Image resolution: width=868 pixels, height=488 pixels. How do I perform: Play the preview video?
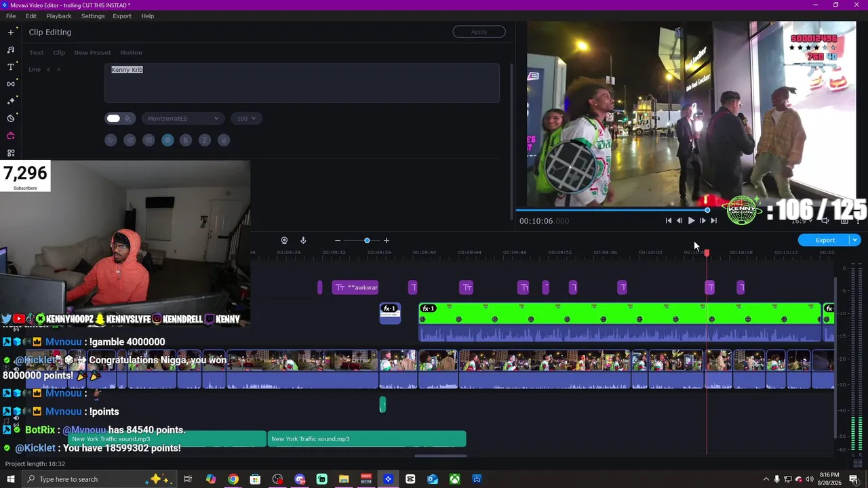tap(691, 220)
